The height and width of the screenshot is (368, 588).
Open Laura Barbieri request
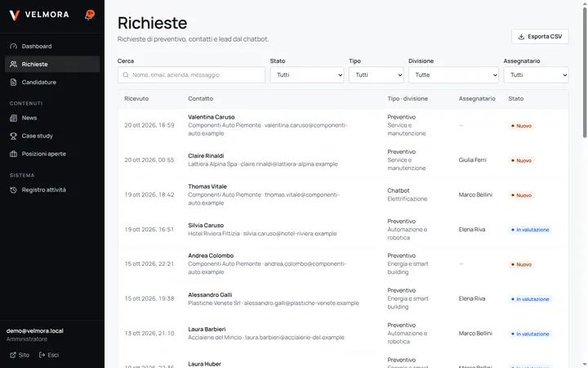pos(343,334)
